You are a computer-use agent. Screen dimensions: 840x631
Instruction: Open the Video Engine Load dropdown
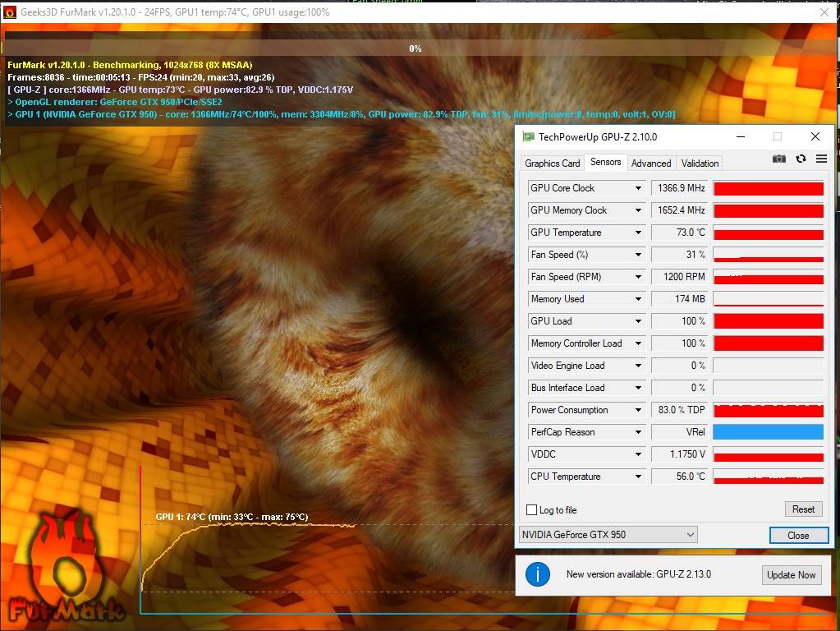click(638, 366)
